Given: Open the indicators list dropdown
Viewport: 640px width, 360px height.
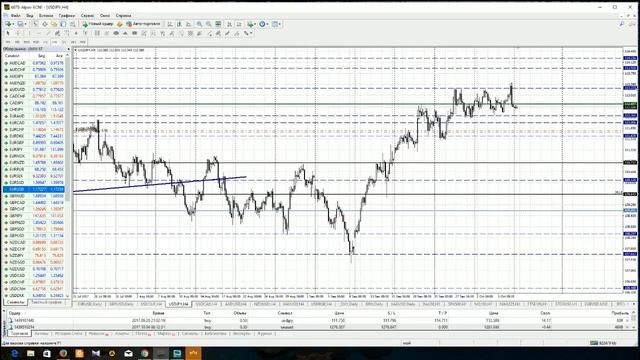Looking at the screenshot, I should 251,24.
